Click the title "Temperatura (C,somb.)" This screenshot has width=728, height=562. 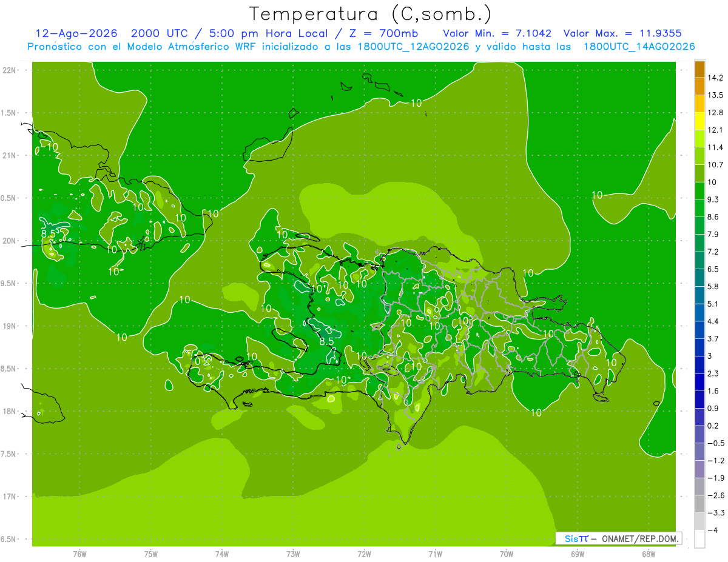tap(371, 13)
